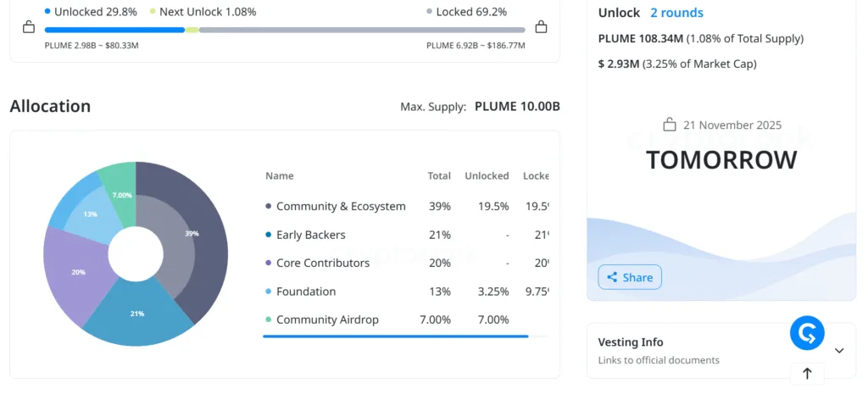This screenshot has width=868, height=400.
Task: Click the Name column header
Action: click(x=280, y=176)
